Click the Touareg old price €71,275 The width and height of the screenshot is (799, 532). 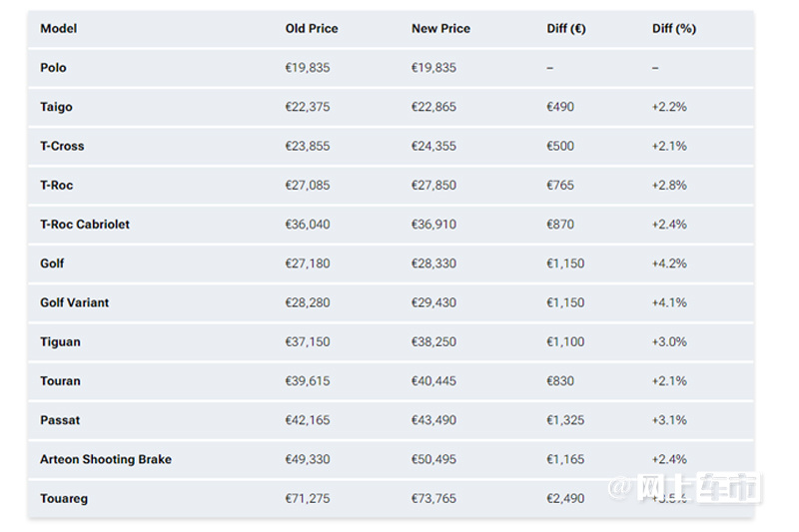click(308, 499)
